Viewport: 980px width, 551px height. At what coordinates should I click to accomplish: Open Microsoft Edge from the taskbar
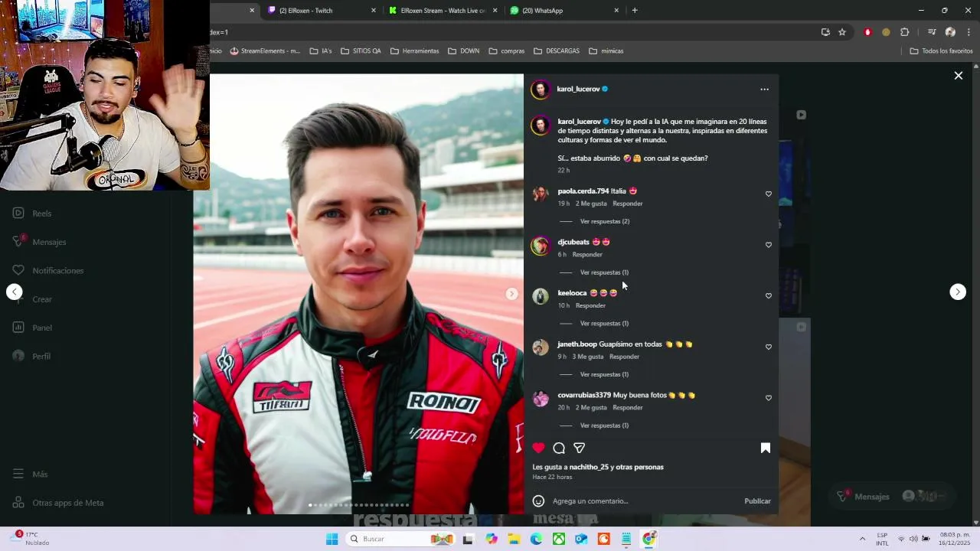(x=536, y=539)
